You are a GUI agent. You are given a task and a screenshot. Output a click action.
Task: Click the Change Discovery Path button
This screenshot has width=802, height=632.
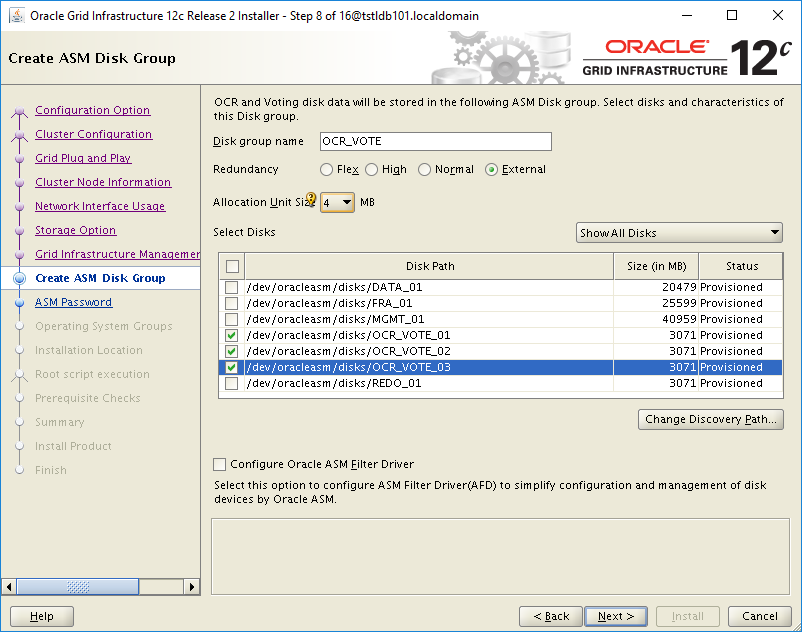pos(711,419)
